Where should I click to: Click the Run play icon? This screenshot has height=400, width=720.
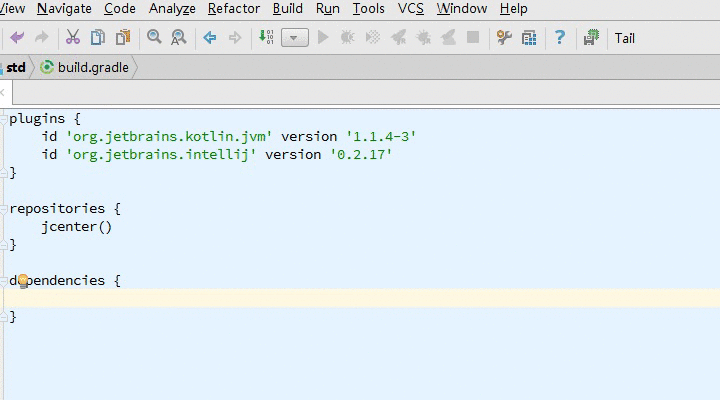pos(323,37)
